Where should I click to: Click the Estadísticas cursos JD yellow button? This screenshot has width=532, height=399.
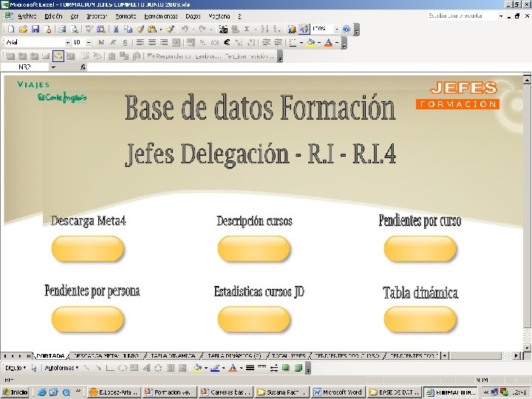[x=254, y=319]
